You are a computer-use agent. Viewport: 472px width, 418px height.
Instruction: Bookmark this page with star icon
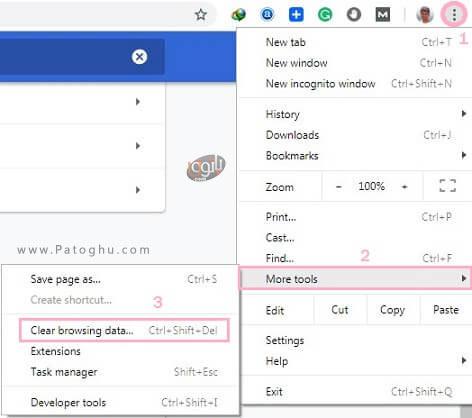[x=201, y=15]
